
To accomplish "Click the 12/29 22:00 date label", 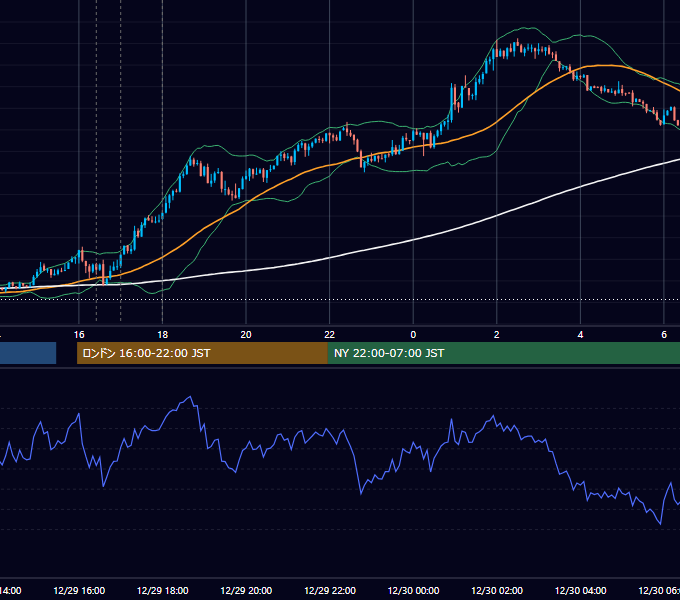I will (x=330, y=590).
